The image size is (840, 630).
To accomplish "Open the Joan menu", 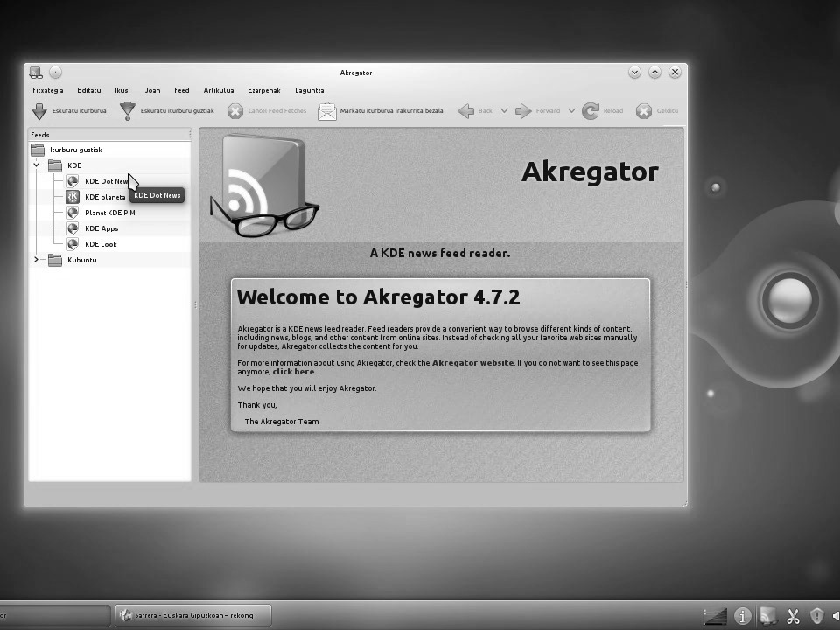I will coord(152,90).
